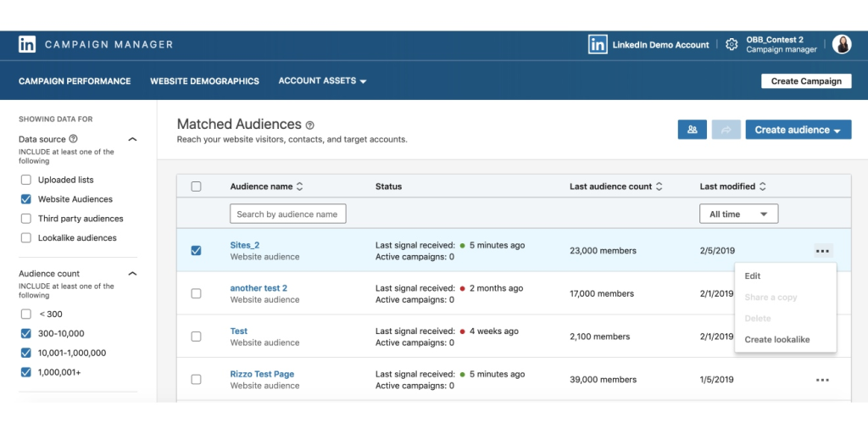Viewport: 868px width, 434px height.
Task: Open the Create audience dropdown
Action: pyautogui.click(x=798, y=130)
